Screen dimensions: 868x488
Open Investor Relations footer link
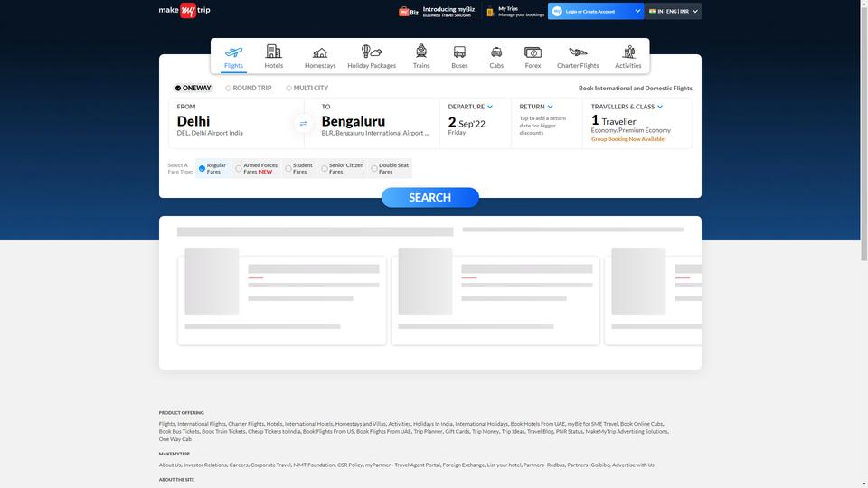[205, 465]
